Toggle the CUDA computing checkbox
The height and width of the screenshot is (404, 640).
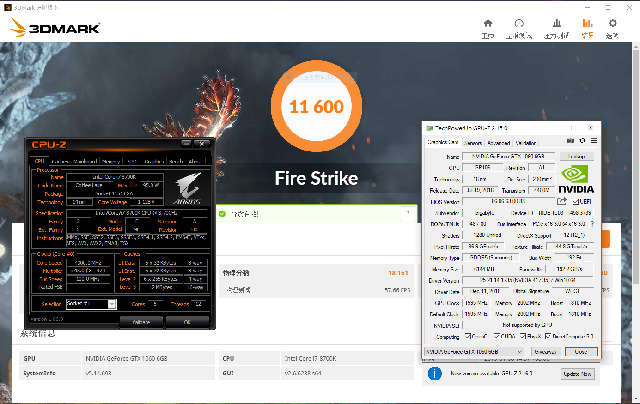497,336
